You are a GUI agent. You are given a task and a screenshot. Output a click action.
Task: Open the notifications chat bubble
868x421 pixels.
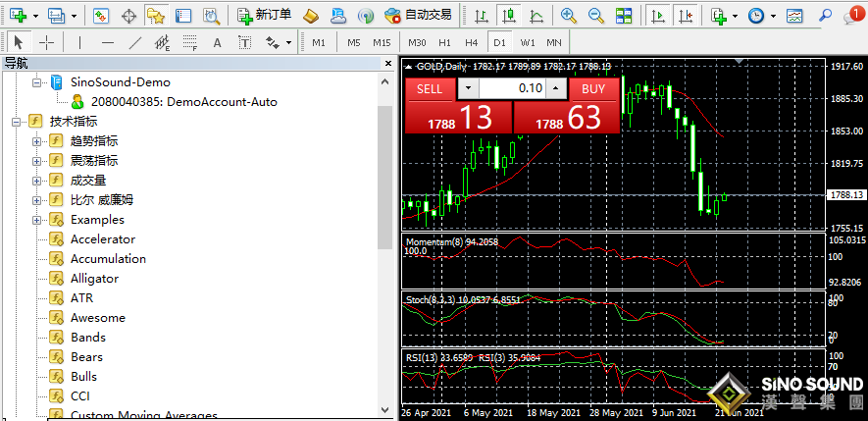click(852, 16)
